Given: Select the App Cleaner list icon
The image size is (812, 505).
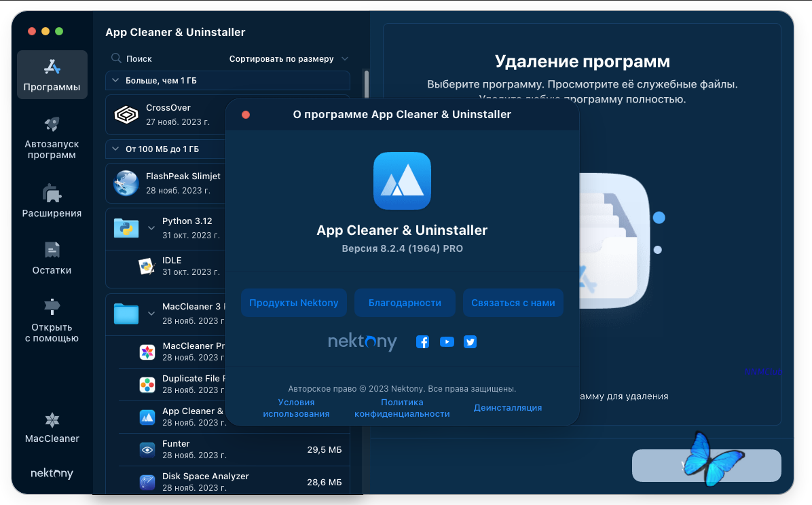Looking at the screenshot, I should (147, 417).
